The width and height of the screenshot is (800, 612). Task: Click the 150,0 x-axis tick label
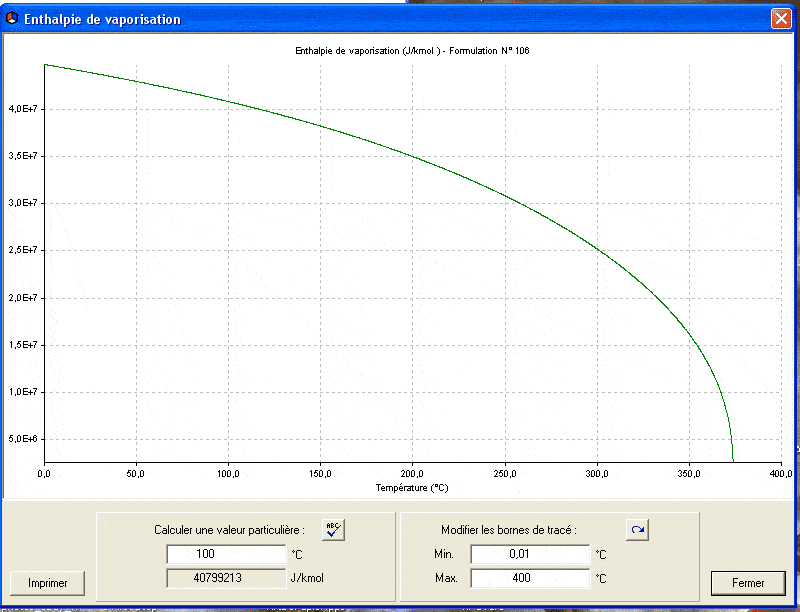[x=320, y=474]
